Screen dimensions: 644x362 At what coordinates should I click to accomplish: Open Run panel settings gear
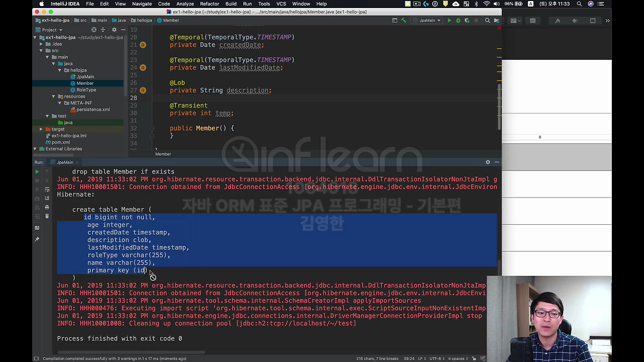point(488,162)
